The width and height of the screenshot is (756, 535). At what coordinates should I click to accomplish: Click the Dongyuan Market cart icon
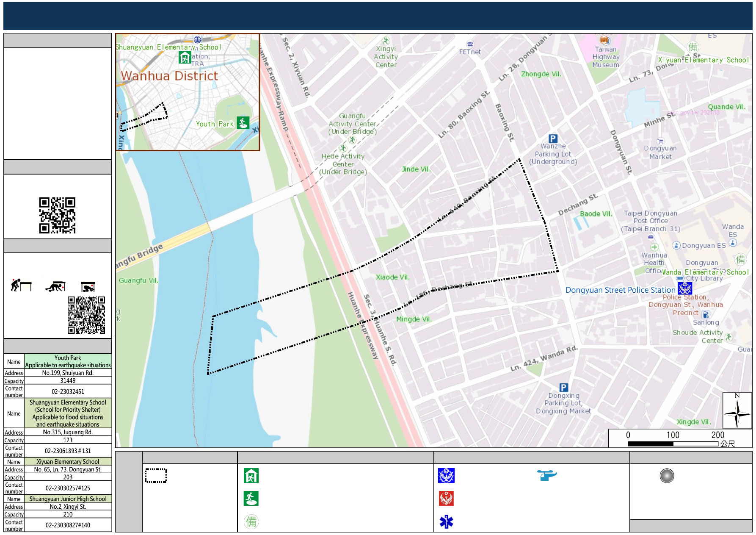click(x=660, y=141)
